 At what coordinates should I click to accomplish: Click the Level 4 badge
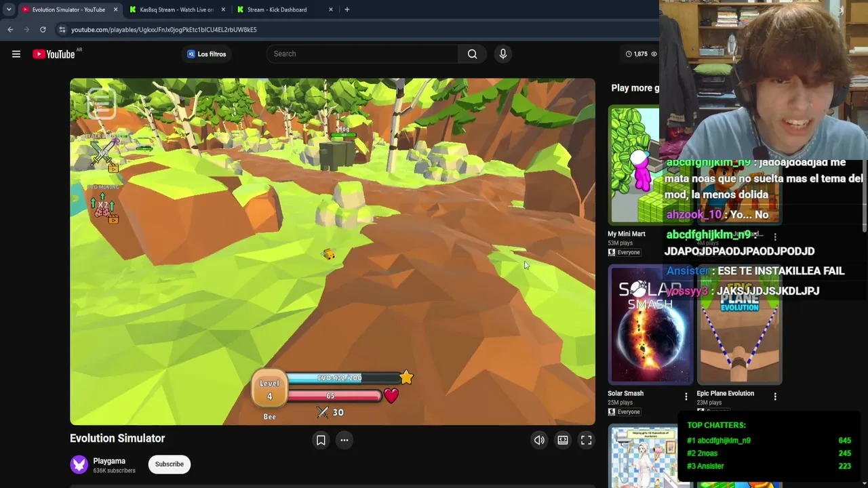(x=269, y=390)
